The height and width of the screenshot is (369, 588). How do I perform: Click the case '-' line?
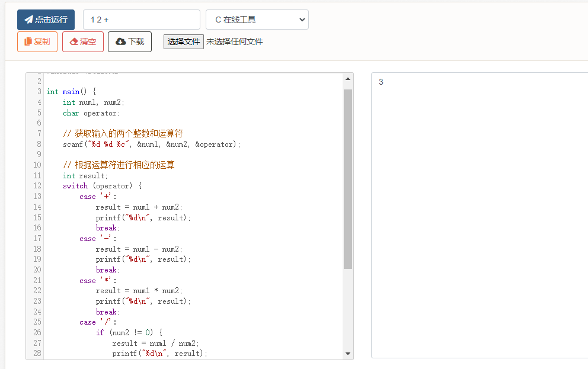pyautogui.click(x=98, y=239)
